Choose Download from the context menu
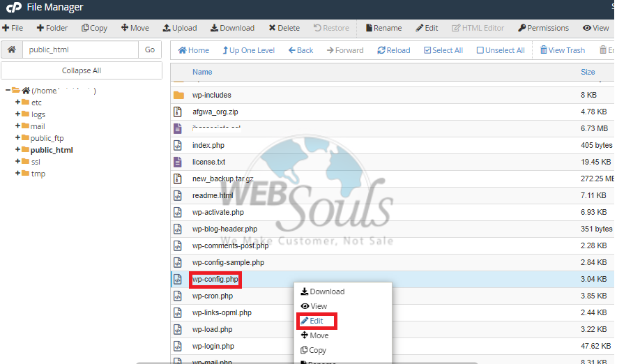This screenshot has height=364, width=617. point(323,291)
